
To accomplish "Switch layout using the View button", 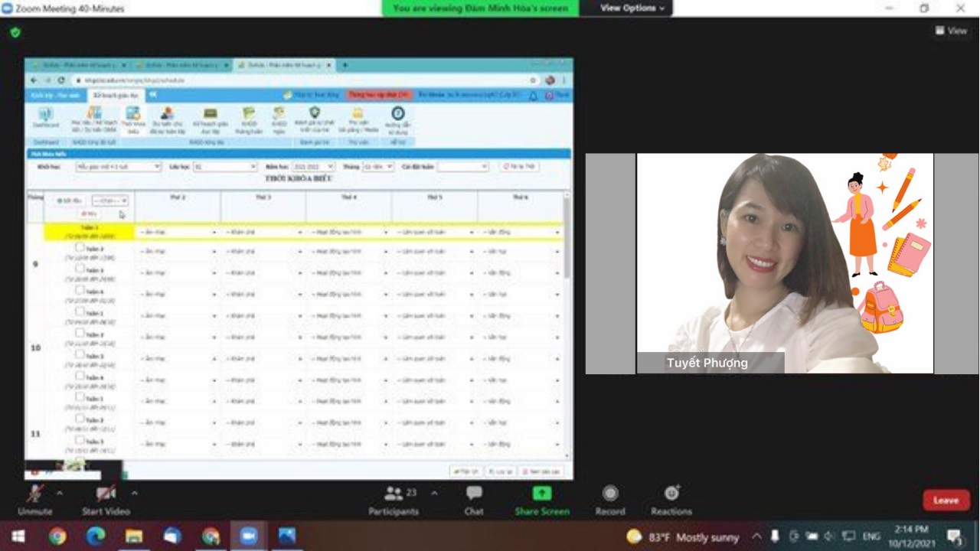I will [951, 31].
